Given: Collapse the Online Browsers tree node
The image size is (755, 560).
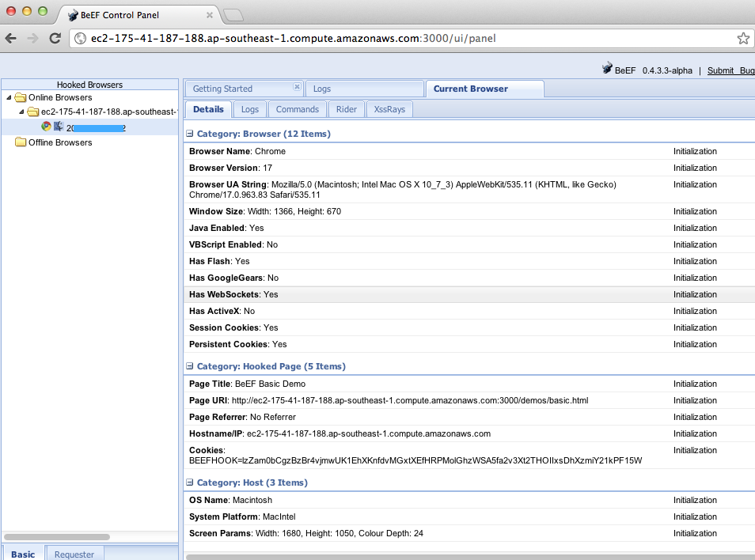Looking at the screenshot, I should (9, 97).
